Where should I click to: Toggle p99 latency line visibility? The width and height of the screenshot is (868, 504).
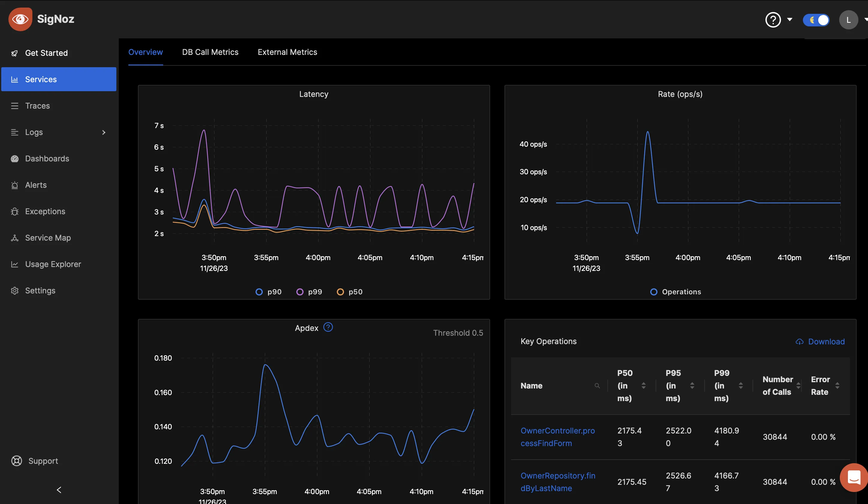[315, 292]
